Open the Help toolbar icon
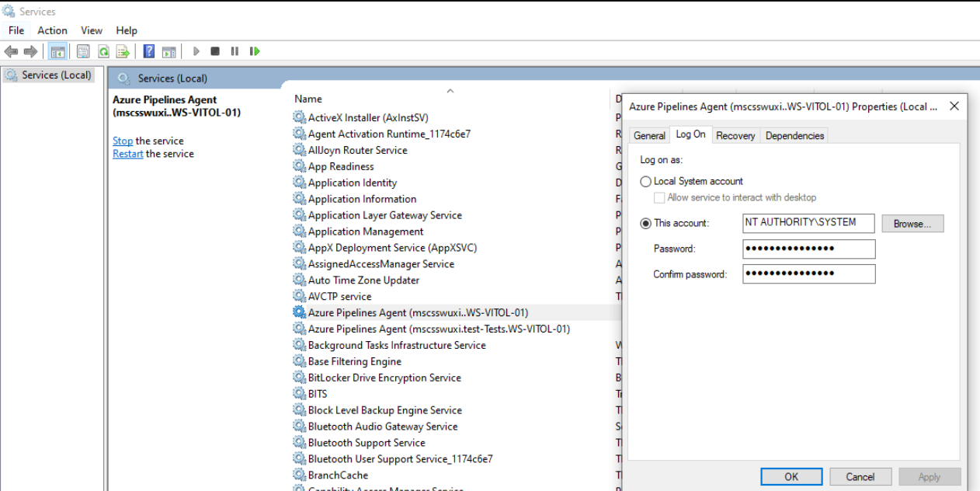The width and height of the screenshot is (980, 491). pos(149,51)
